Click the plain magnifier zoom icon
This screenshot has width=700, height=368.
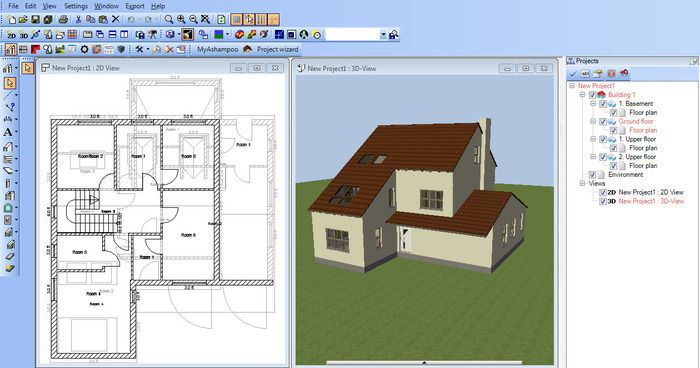pyautogui.click(x=169, y=19)
